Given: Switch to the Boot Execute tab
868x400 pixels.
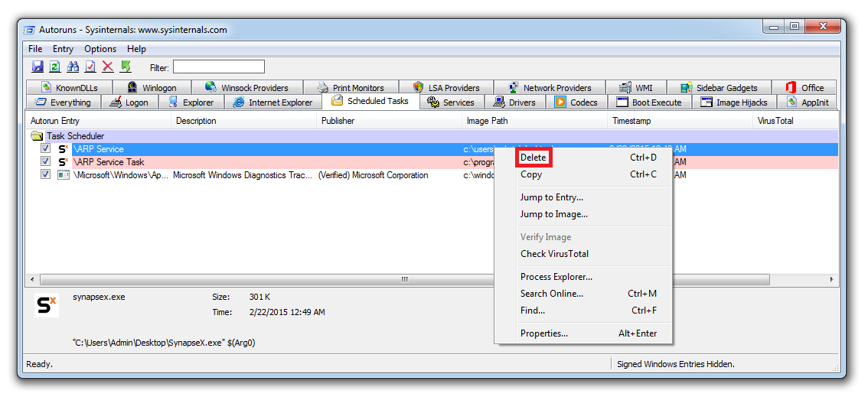Looking at the screenshot, I should point(651,102).
